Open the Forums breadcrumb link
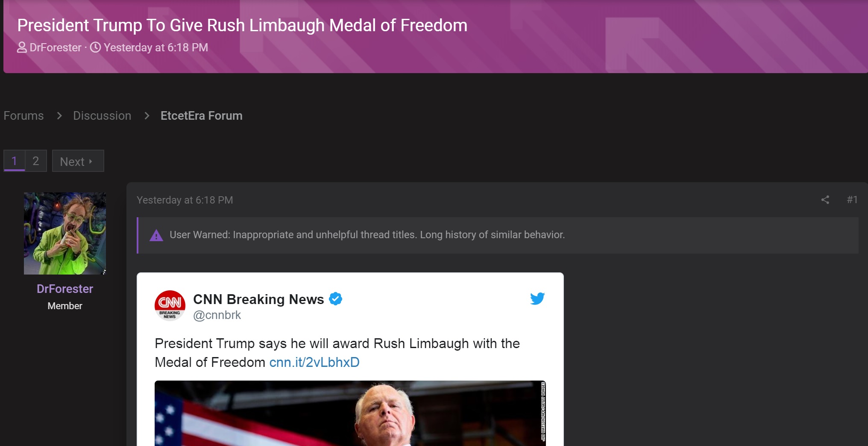 pyautogui.click(x=23, y=116)
